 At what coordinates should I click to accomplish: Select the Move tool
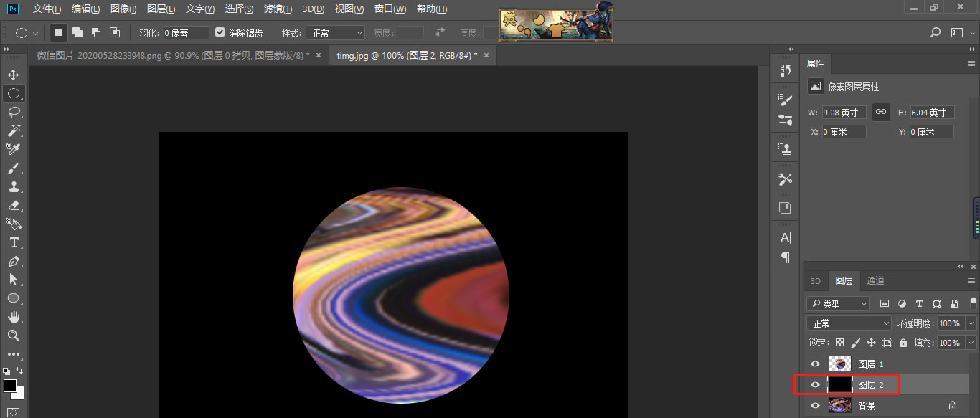click(x=14, y=75)
